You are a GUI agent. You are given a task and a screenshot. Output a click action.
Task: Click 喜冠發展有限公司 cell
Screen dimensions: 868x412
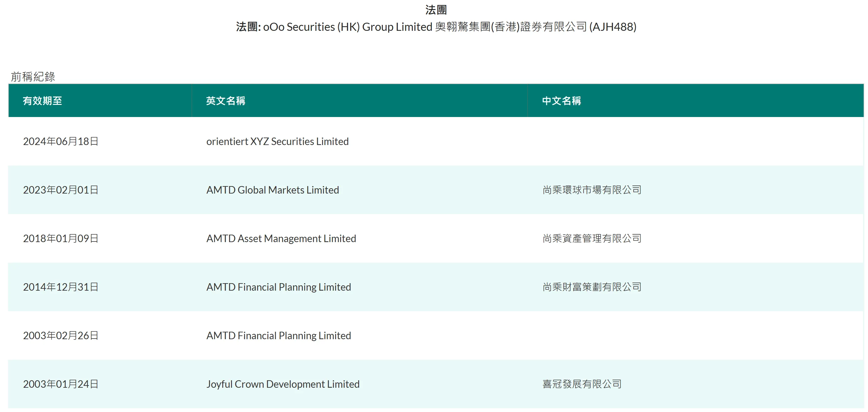[582, 384]
